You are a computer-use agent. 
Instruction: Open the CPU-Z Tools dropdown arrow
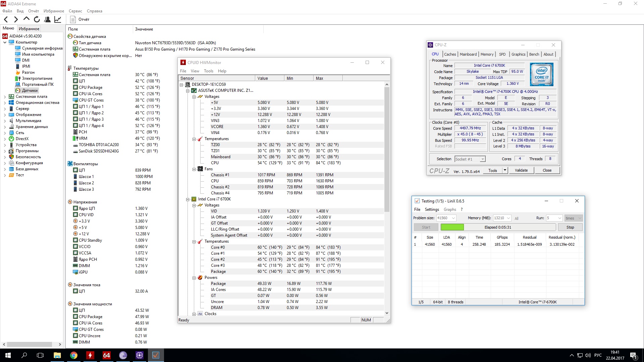click(x=505, y=170)
